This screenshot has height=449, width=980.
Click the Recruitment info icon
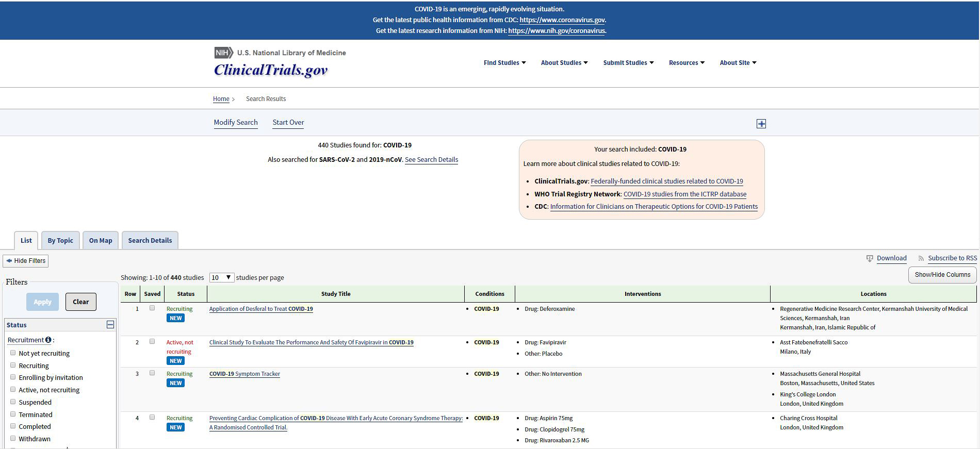point(48,340)
